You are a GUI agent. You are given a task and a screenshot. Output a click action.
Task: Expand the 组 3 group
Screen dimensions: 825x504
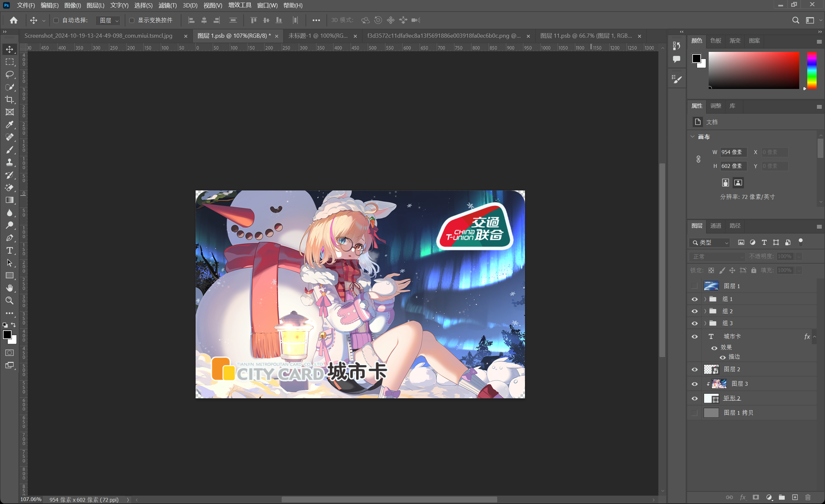pos(705,323)
